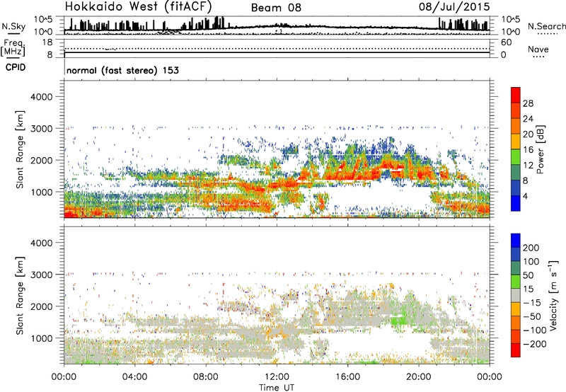Screen dimensions: 566x392
Task: Click the date '08/Jul/2015'
Action: [454, 7]
